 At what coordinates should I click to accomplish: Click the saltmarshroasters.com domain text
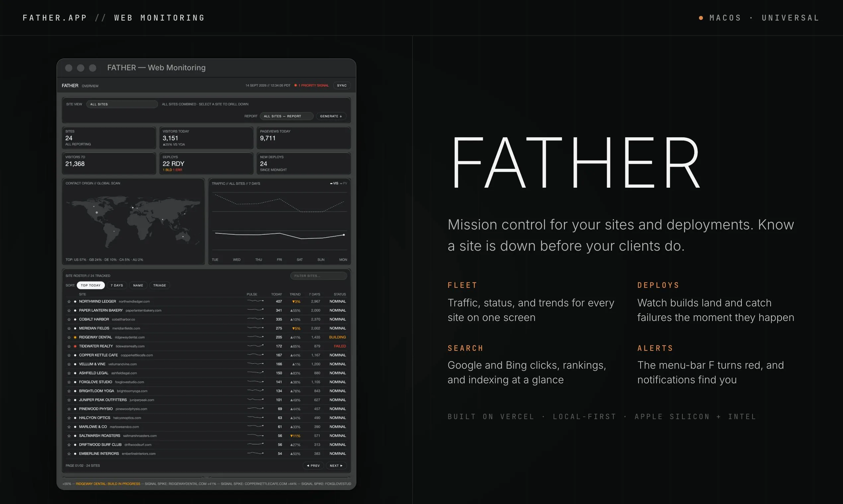tap(140, 436)
